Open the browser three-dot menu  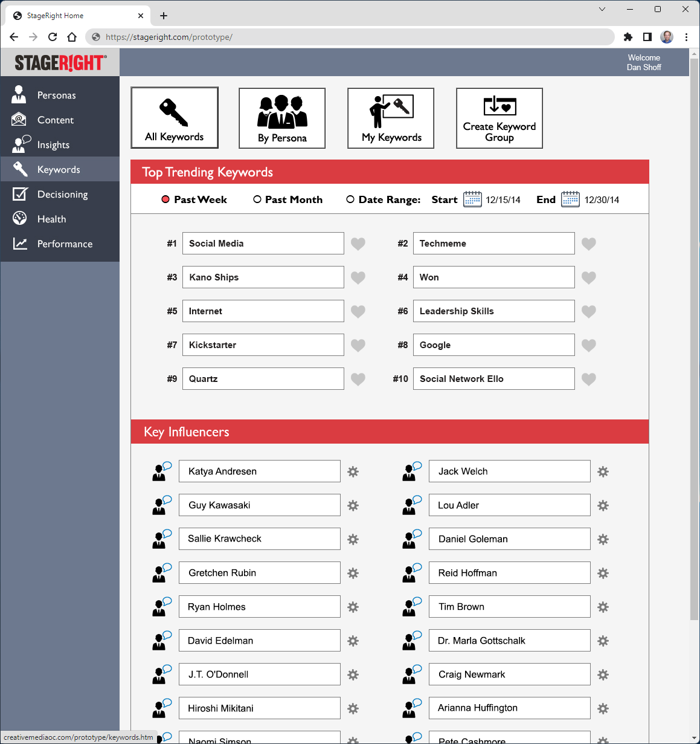[x=687, y=37]
